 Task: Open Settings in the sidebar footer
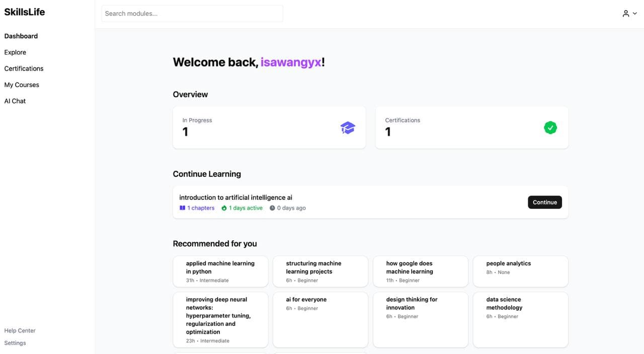pyautogui.click(x=15, y=343)
